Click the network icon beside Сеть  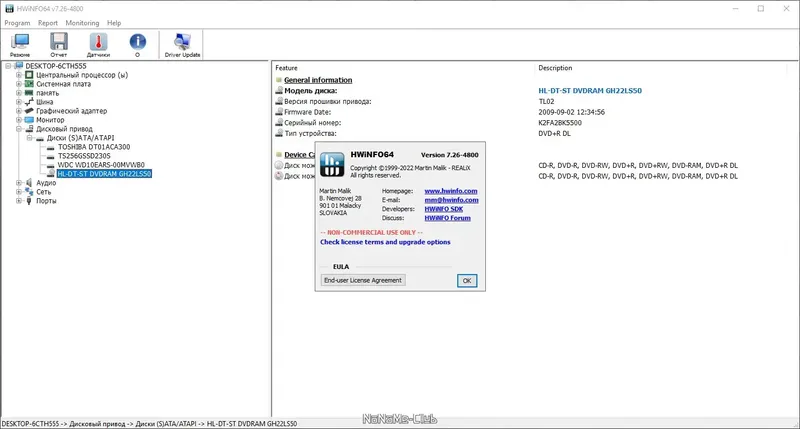(29, 192)
